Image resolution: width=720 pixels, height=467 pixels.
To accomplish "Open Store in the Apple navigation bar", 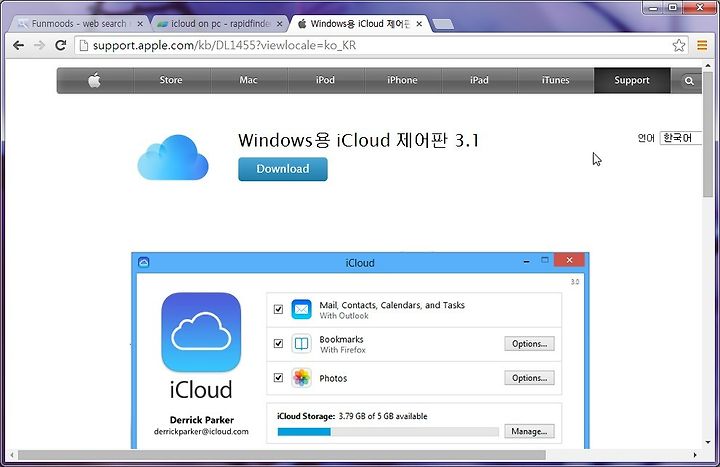I will coord(171,80).
